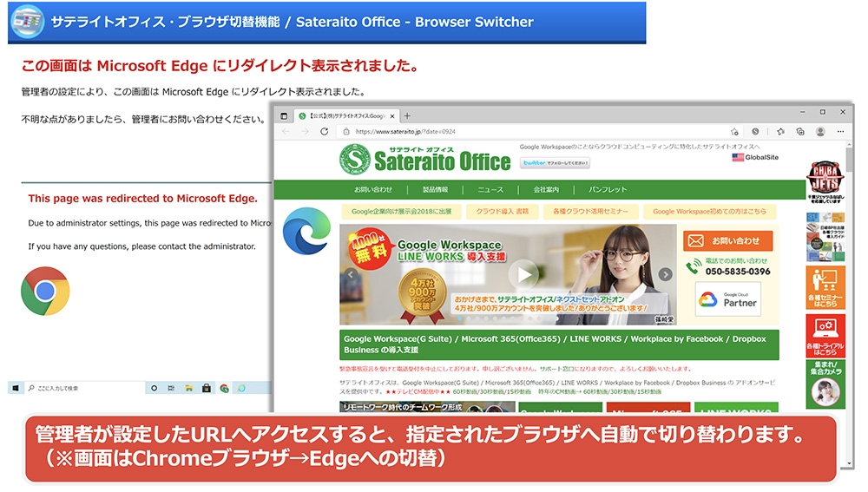Click the orange お問い合わせ envelope button
Viewport: 868px width, 492px height.
(x=727, y=241)
